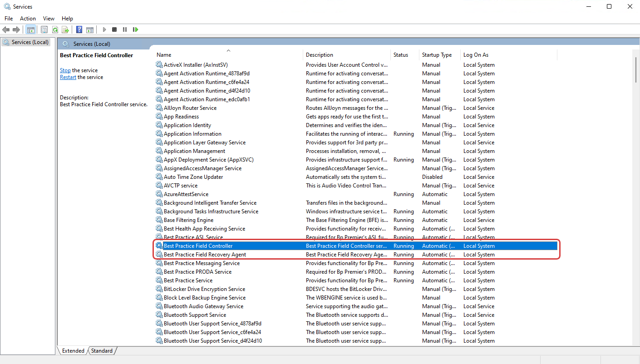Click gear icon beside App Readiness

click(159, 117)
